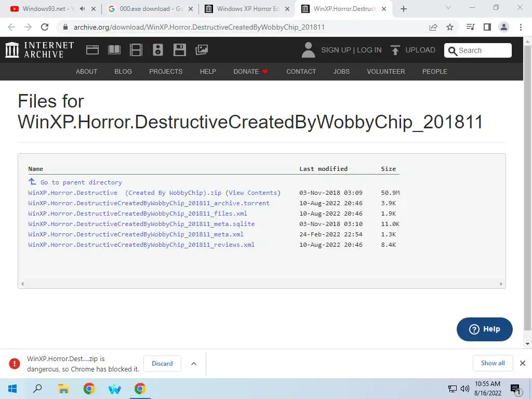
Task: Open File Explorer from taskbar
Action: click(63, 389)
